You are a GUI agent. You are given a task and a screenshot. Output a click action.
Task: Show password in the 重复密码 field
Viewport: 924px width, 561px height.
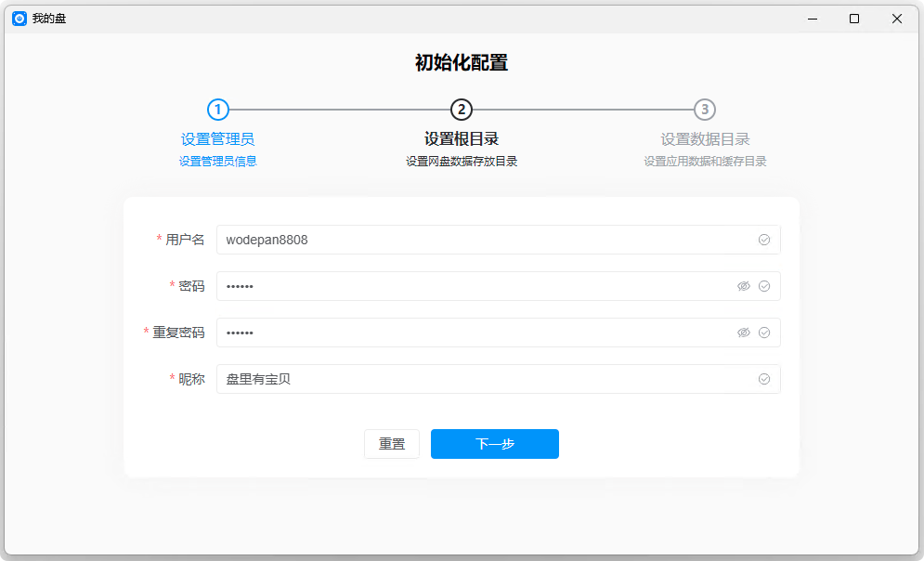pos(744,333)
